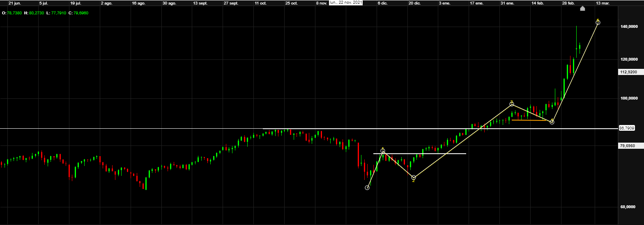Select the yellow wave line from point 4 to 5
Screen dimensions: 644x225
pyautogui.click(x=575, y=72)
